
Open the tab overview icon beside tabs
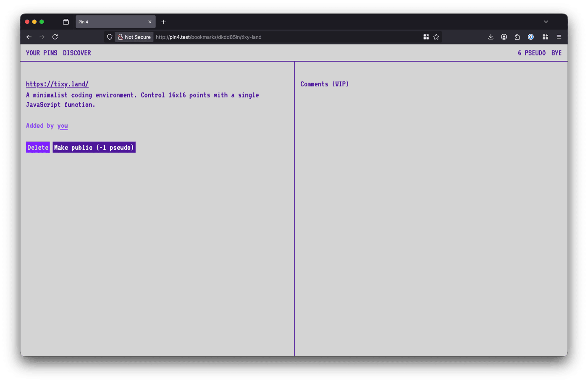click(66, 22)
